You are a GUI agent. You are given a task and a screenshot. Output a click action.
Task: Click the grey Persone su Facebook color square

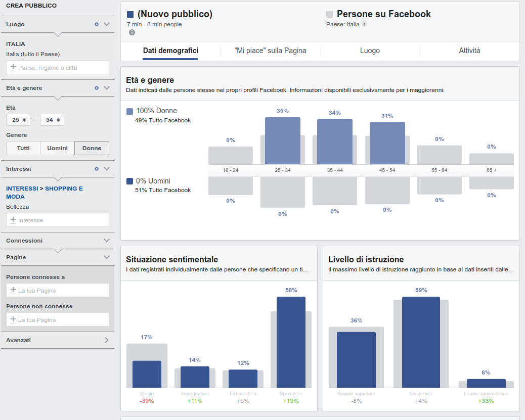(x=329, y=14)
